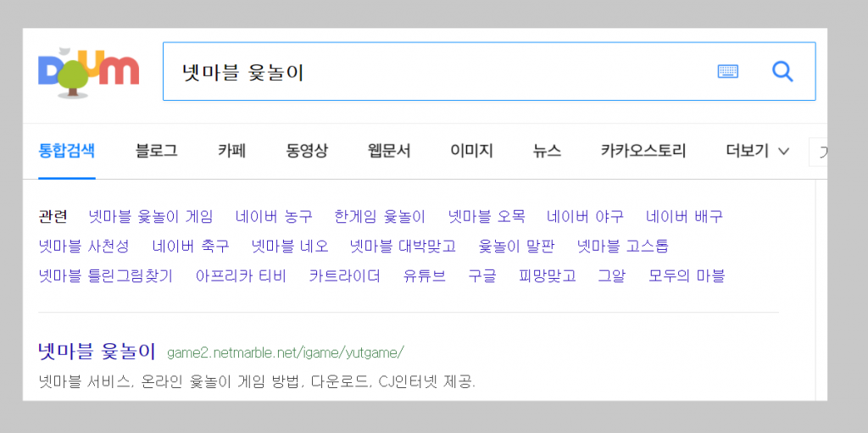
Task: Open the 뉴스 tab
Action: [547, 151]
